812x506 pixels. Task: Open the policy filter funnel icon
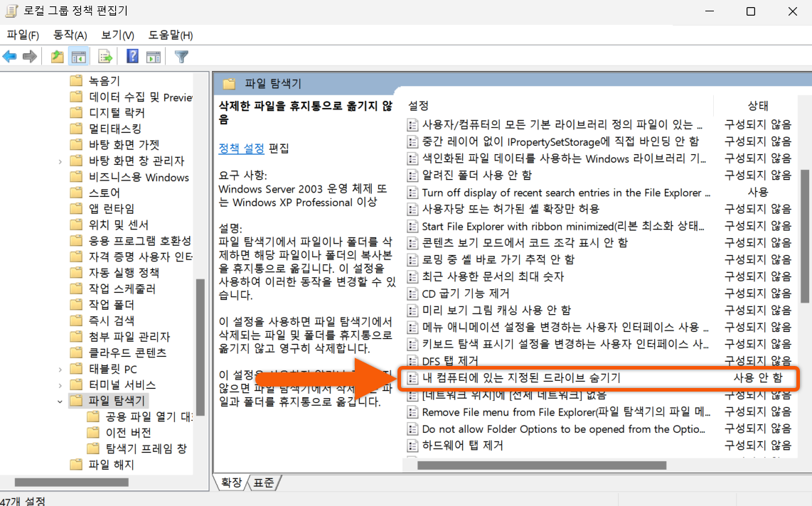[x=181, y=56]
